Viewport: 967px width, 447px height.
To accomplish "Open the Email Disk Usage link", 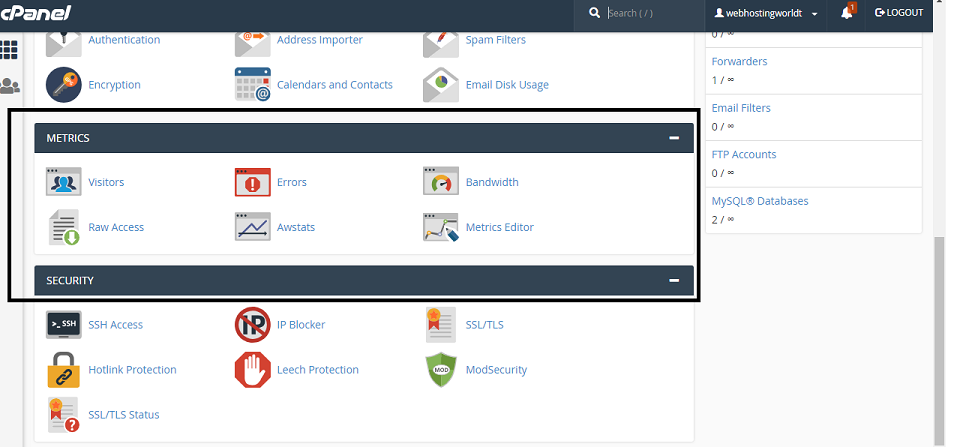I will click(x=507, y=84).
